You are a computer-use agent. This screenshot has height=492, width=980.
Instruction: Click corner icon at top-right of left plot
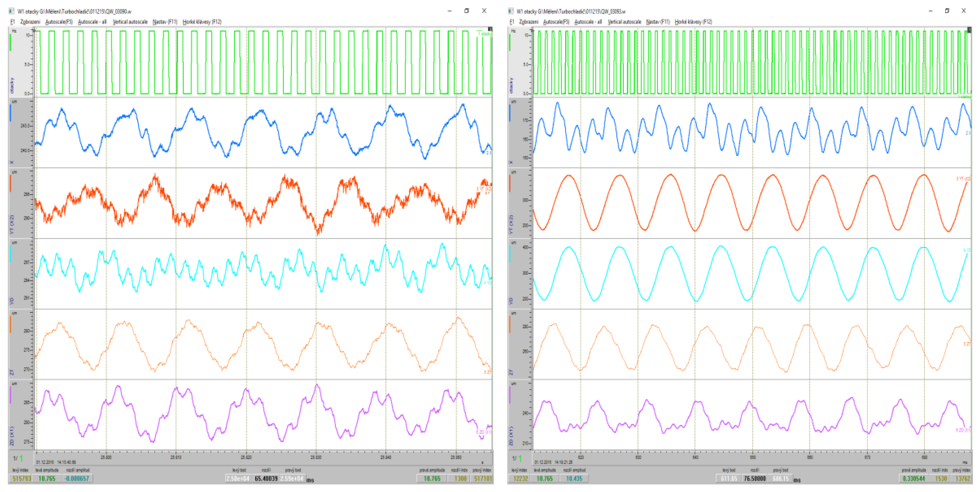(x=490, y=29)
